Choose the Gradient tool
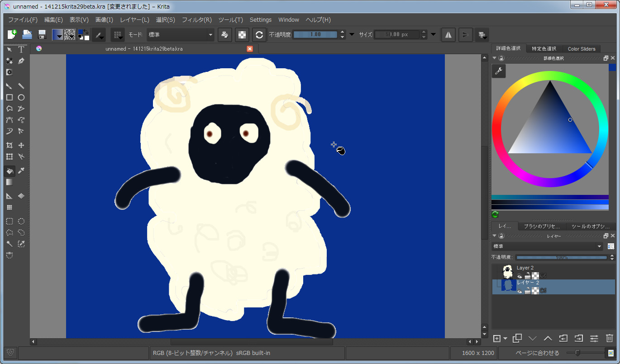Image resolution: width=620 pixels, height=364 pixels. tap(9, 182)
